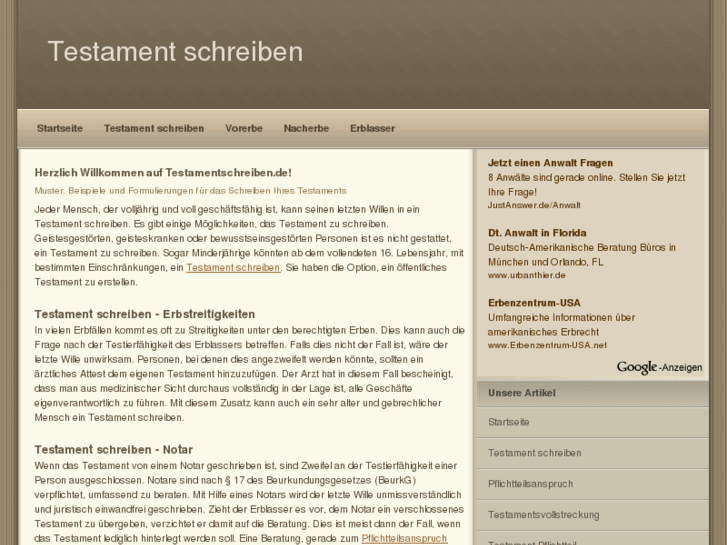Click the site title Testament schreiben
Screen dimensions: 727x545
pyautogui.click(x=175, y=51)
